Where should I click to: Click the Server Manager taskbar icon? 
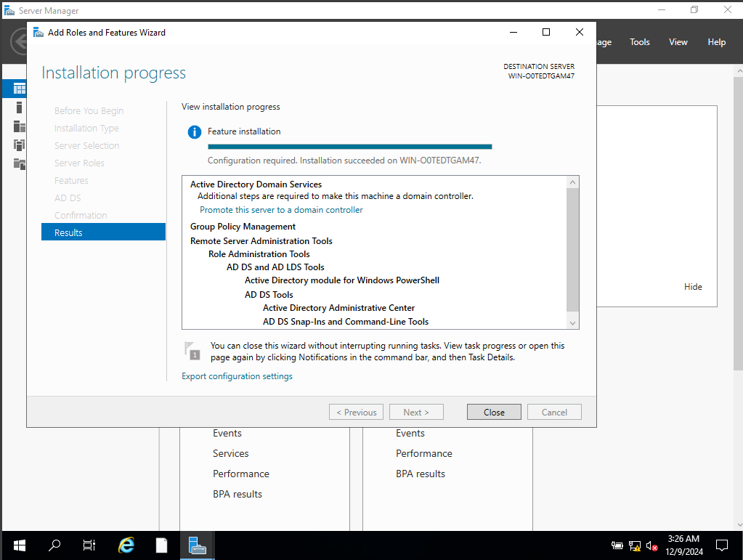197,545
